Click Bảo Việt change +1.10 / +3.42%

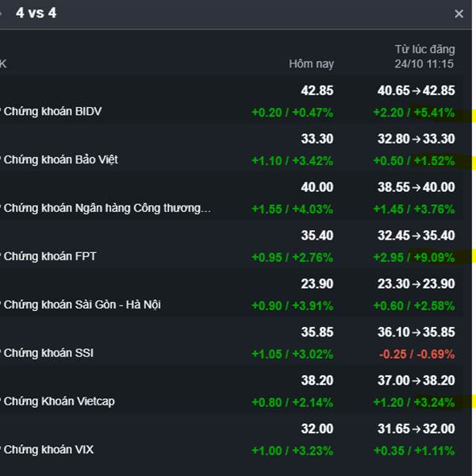(293, 161)
